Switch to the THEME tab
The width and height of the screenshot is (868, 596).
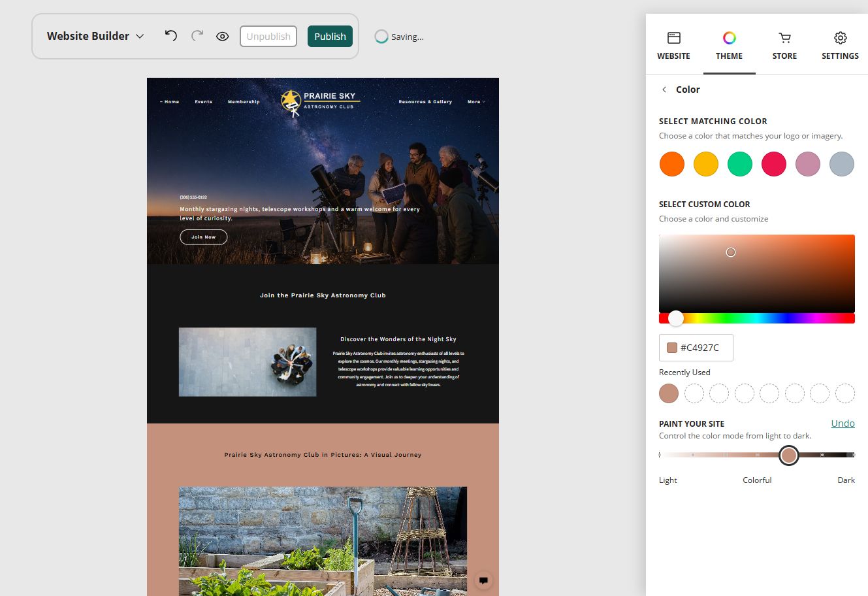click(x=729, y=46)
